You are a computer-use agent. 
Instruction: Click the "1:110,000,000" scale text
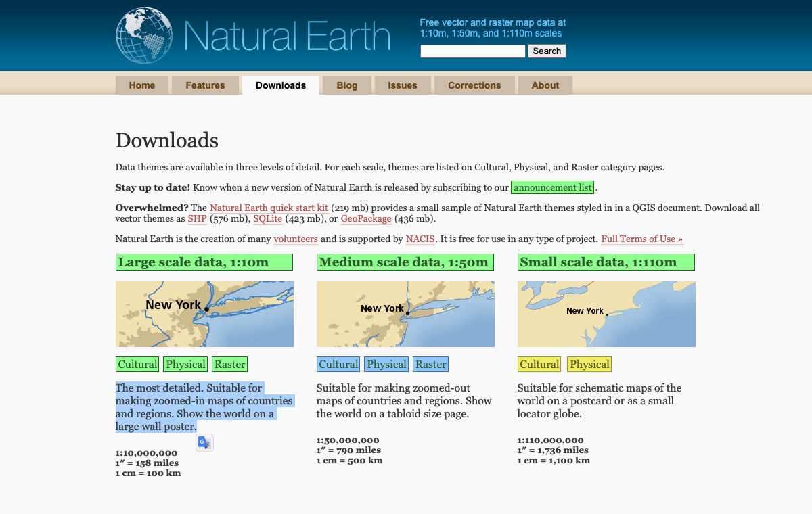pos(550,440)
